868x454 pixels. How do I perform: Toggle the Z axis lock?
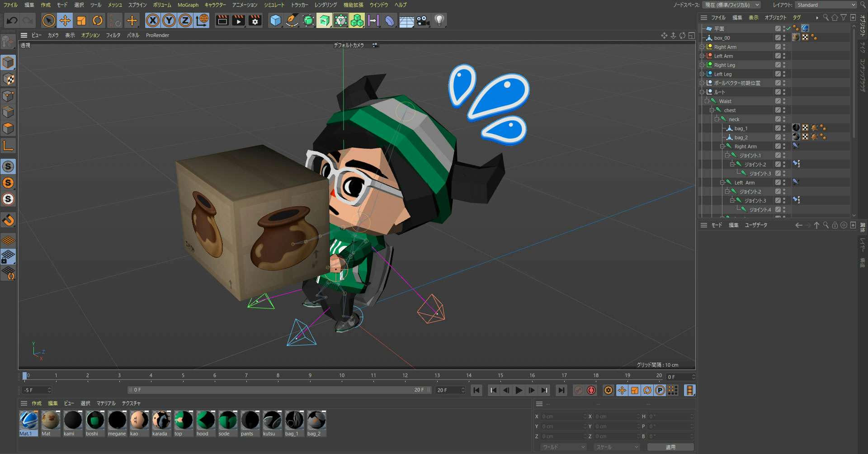tap(185, 20)
